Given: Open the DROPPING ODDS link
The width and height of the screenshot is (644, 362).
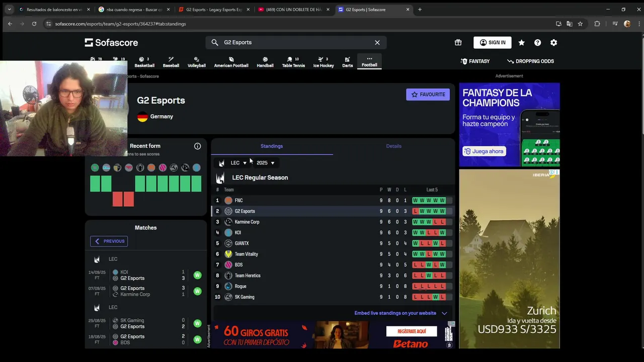Looking at the screenshot, I should (531, 61).
